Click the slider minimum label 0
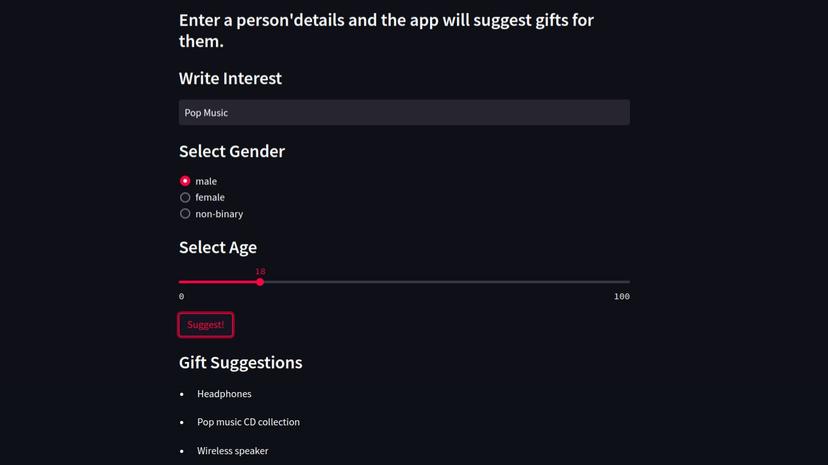This screenshot has width=828, height=465. pyautogui.click(x=181, y=297)
